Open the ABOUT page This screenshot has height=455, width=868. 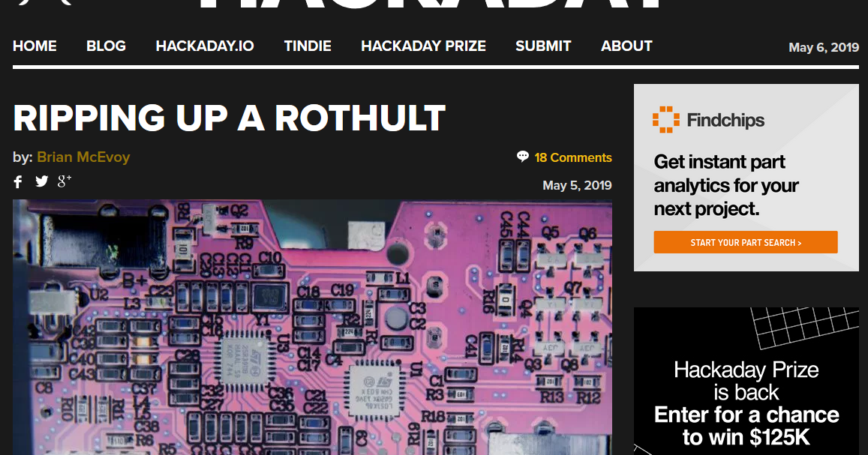click(626, 46)
